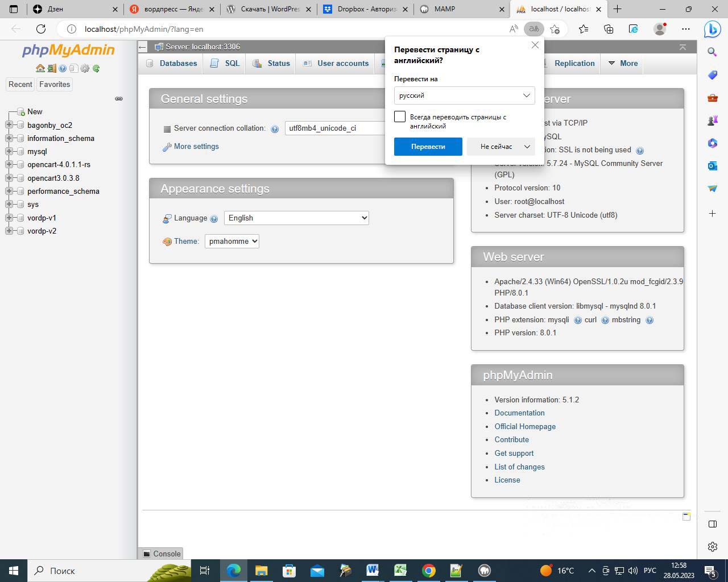
Task: Reload navigation panel with green arrow icon
Action: 96,68
